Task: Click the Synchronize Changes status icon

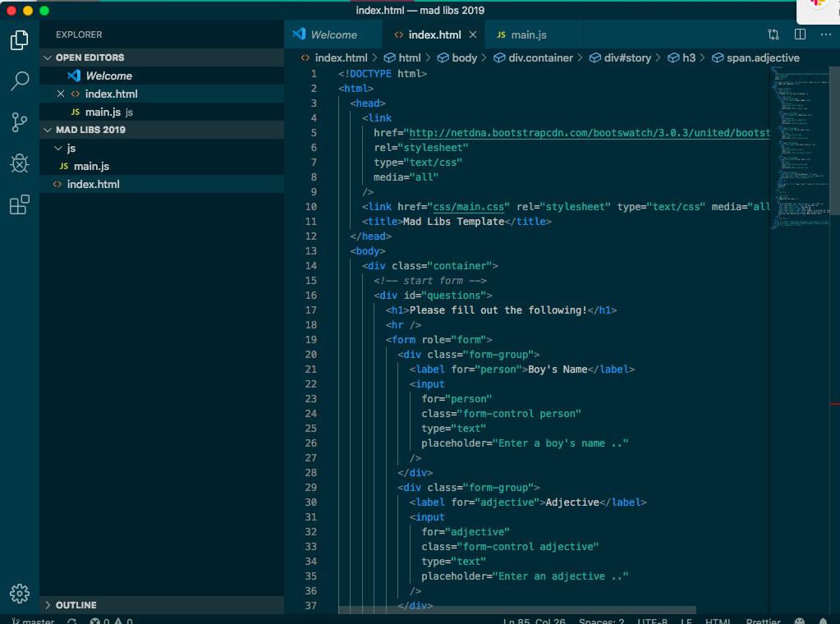Action: [x=71, y=621]
